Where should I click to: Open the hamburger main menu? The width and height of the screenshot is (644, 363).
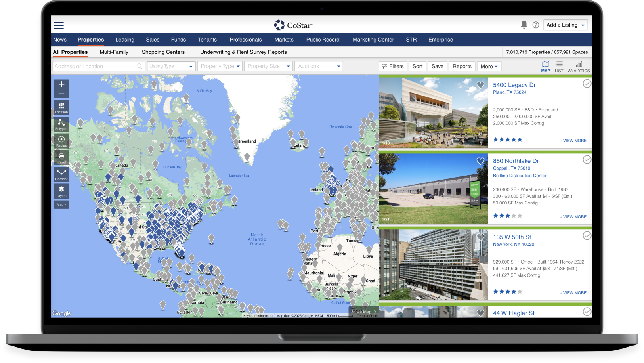[59, 25]
